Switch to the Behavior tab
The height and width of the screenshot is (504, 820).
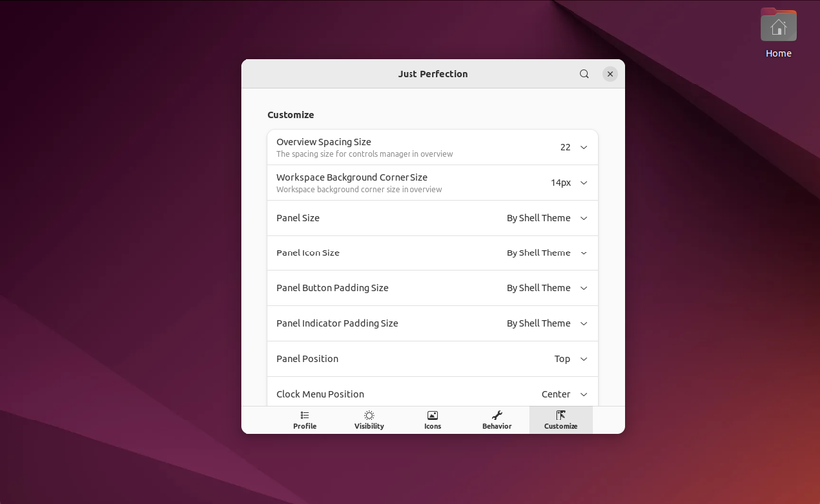point(497,420)
